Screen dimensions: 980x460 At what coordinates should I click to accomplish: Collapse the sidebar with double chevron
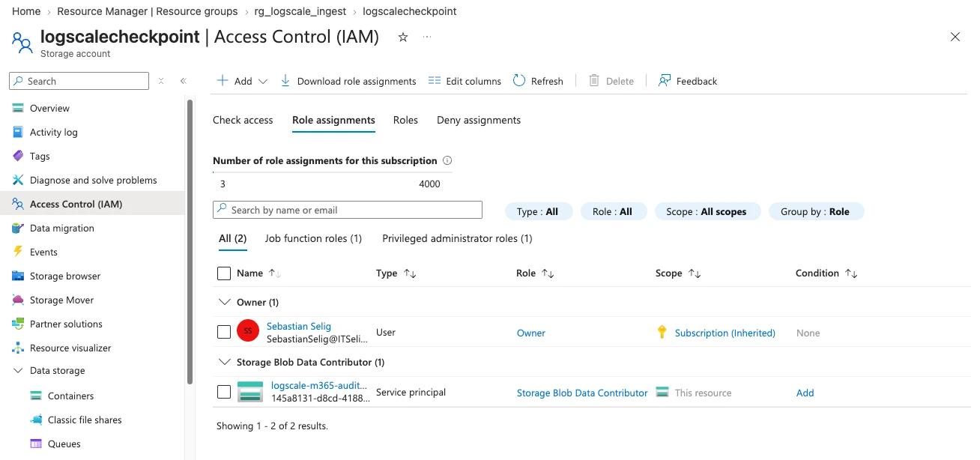pyautogui.click(x=184, y=81)
